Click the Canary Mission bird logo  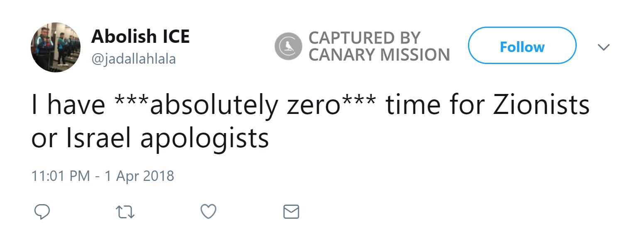click(x=289, y=46)
